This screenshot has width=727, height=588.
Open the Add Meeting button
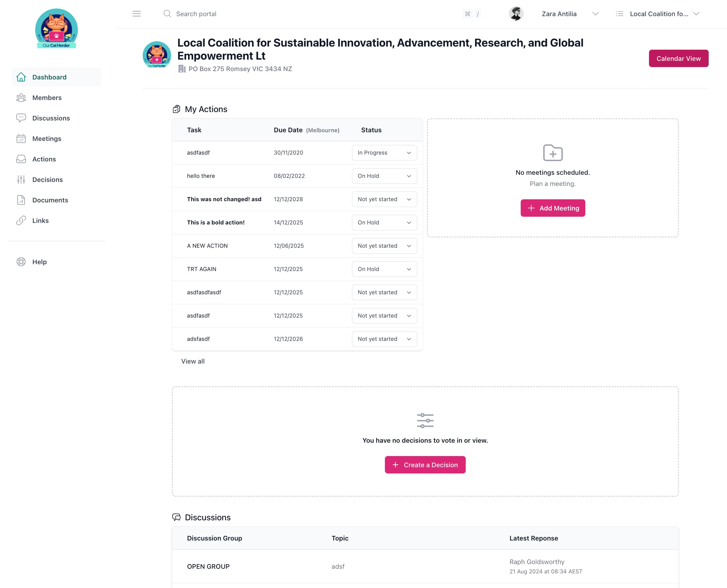(x=552, y=208)
